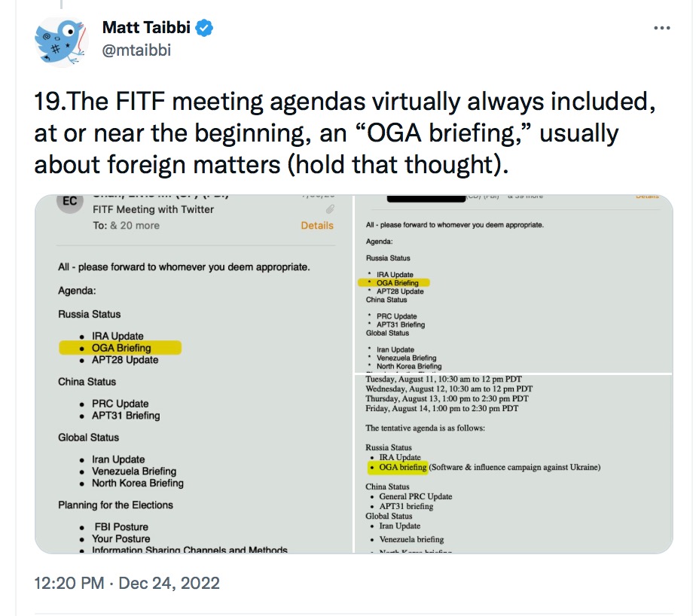This screenshot has width=699, height=616.
Task: Click the EC sender avatar in email
Action: [x=69, y=203]
